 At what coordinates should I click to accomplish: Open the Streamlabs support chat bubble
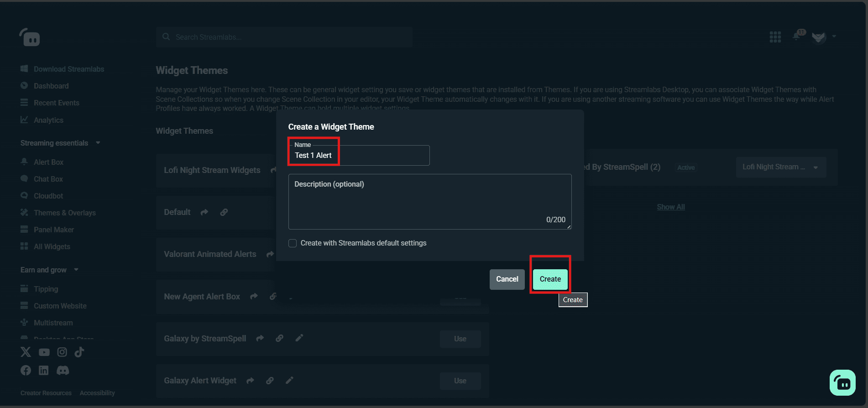coord(842,382)
